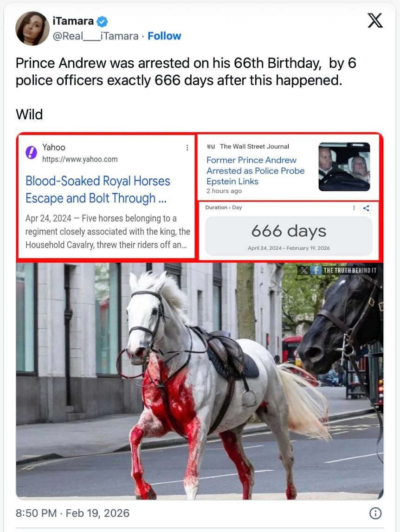
Task: Follow the iTamara account
Action: point(164,36)
